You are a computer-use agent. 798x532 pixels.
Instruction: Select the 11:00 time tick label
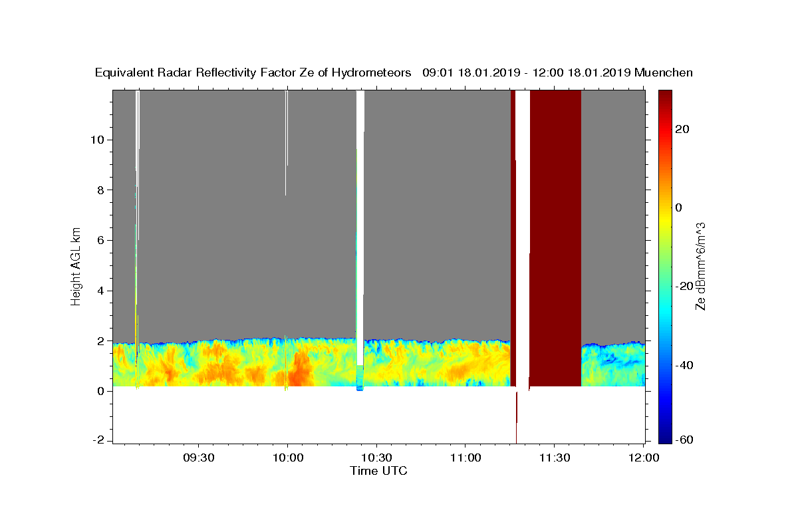tap(465, 458)
